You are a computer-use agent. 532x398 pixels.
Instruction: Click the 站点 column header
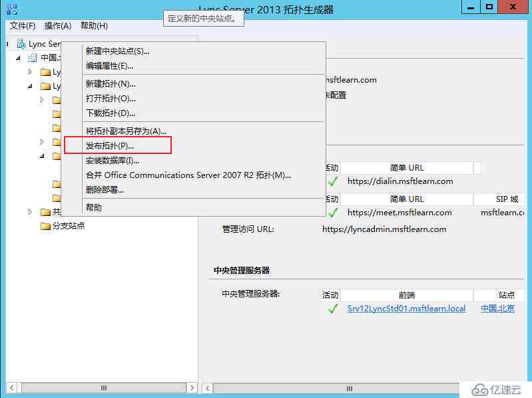click(499, 295)
